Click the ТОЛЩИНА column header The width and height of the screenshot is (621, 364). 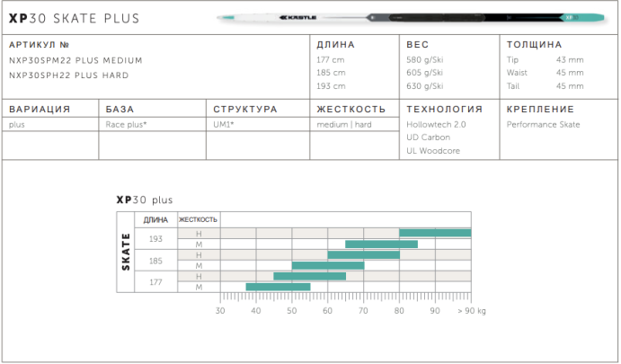(x=534, y=44)
